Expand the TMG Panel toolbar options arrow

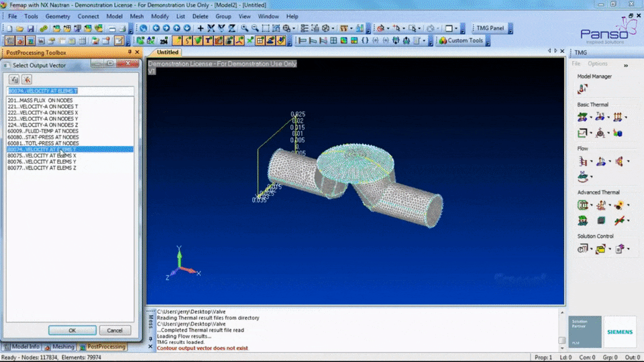511,28
